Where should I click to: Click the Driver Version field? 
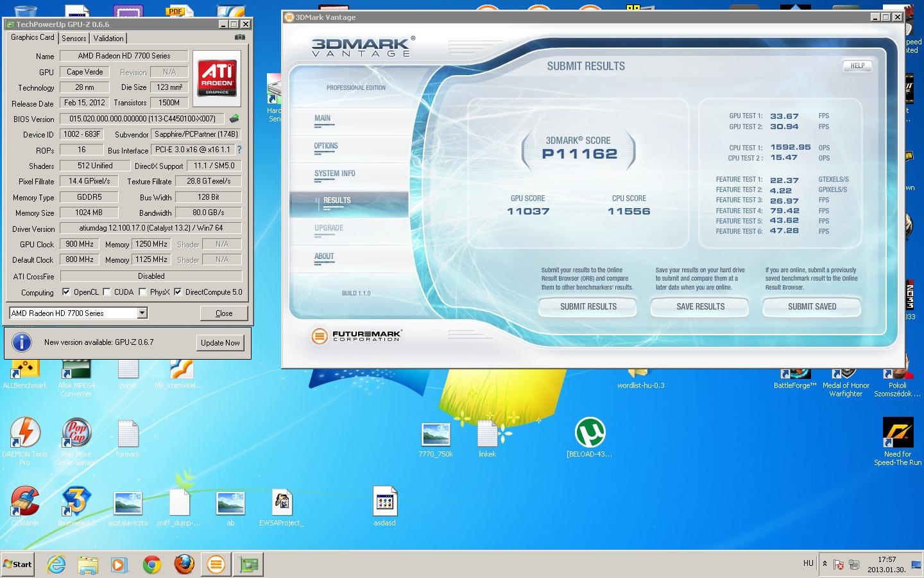pyautogui.click(x=151, y=228)
